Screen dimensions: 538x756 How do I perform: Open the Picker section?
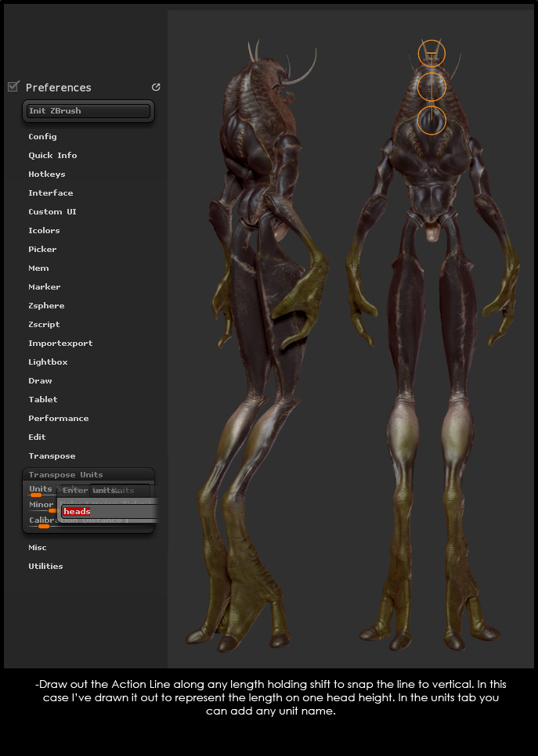point(42,250)
